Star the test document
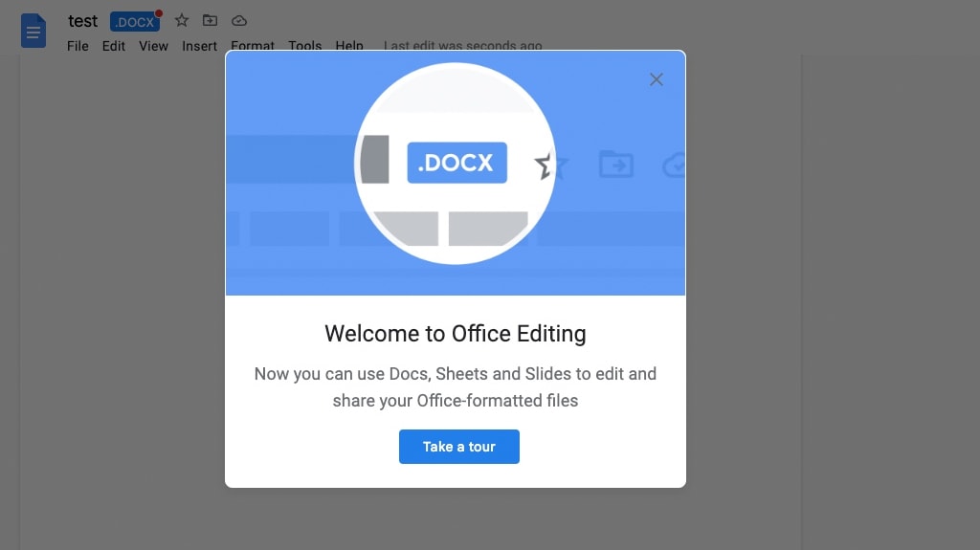 (182, 21)
